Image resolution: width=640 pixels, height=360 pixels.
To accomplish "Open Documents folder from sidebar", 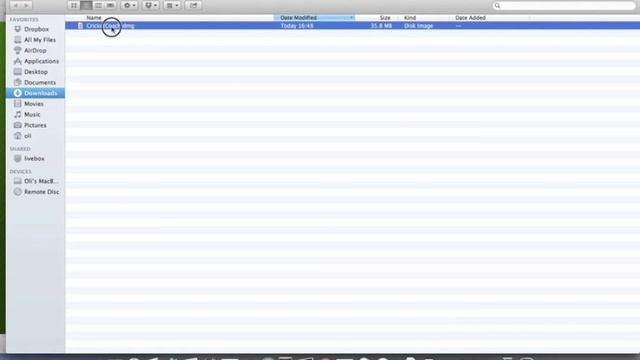I will [x=40, y=82].
